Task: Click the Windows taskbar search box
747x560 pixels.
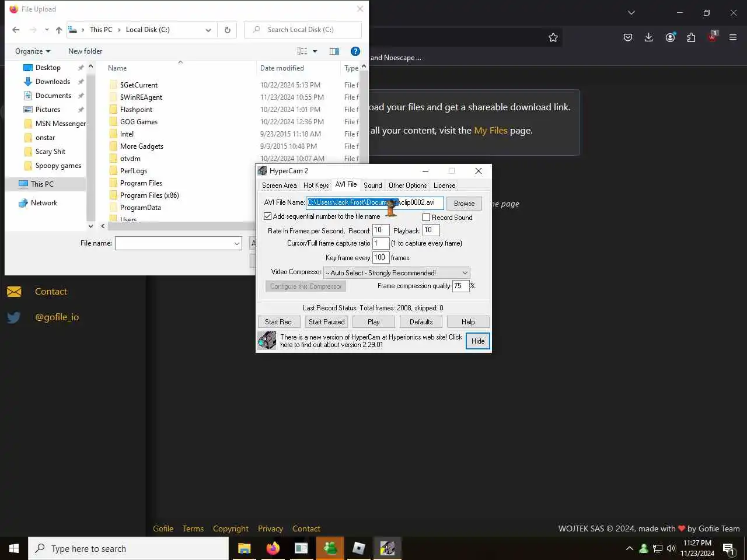Action: tap(128, 548)
